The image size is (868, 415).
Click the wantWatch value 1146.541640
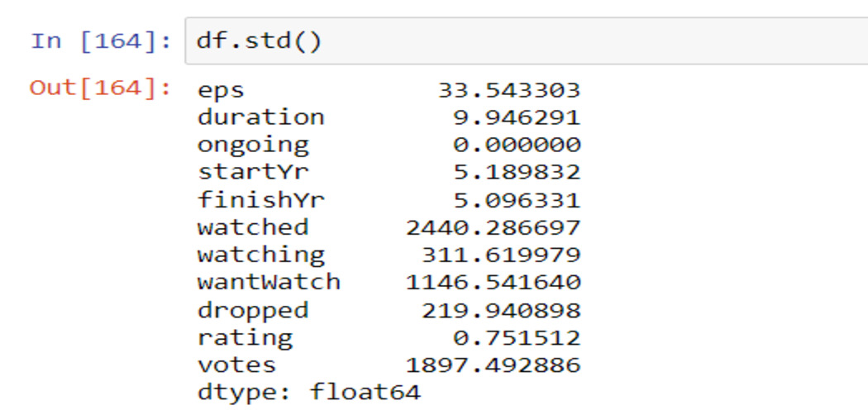(493, 282)
